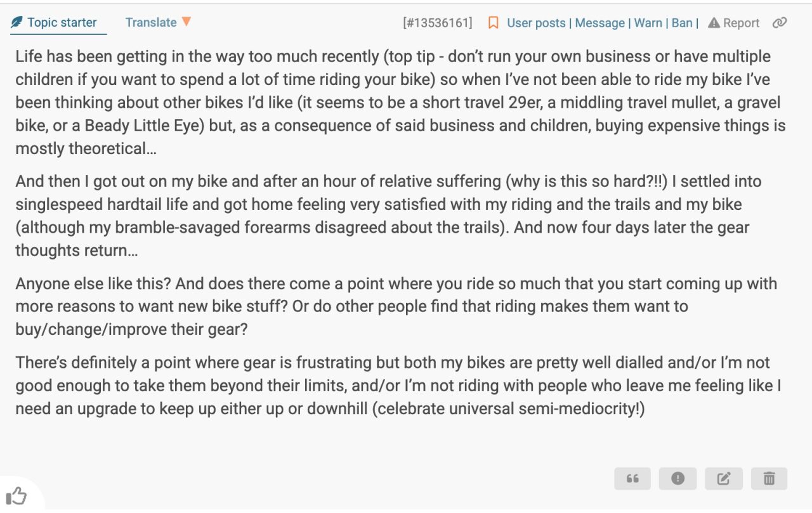Click the post ID #13536161
The height and width of the screenshot is (513, 812).
click(438, 23)
